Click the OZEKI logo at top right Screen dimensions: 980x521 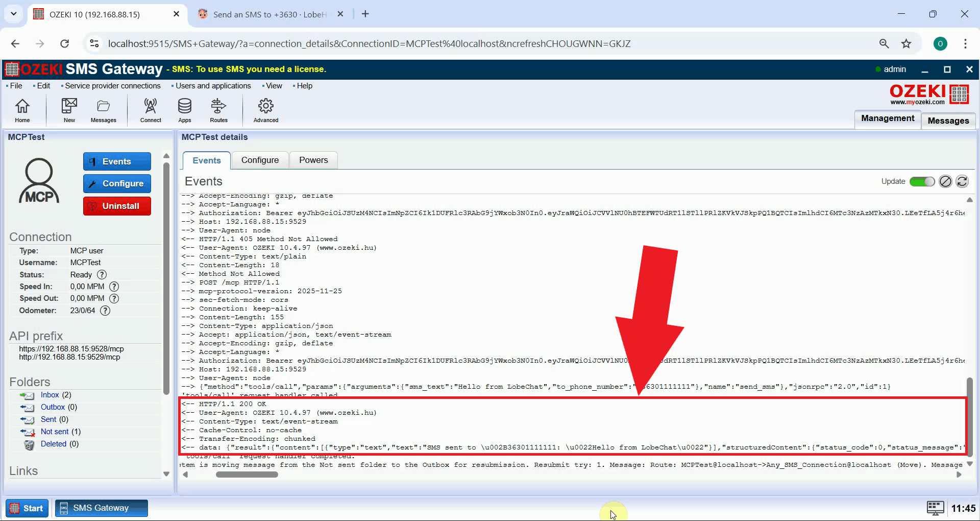(929, 94)
